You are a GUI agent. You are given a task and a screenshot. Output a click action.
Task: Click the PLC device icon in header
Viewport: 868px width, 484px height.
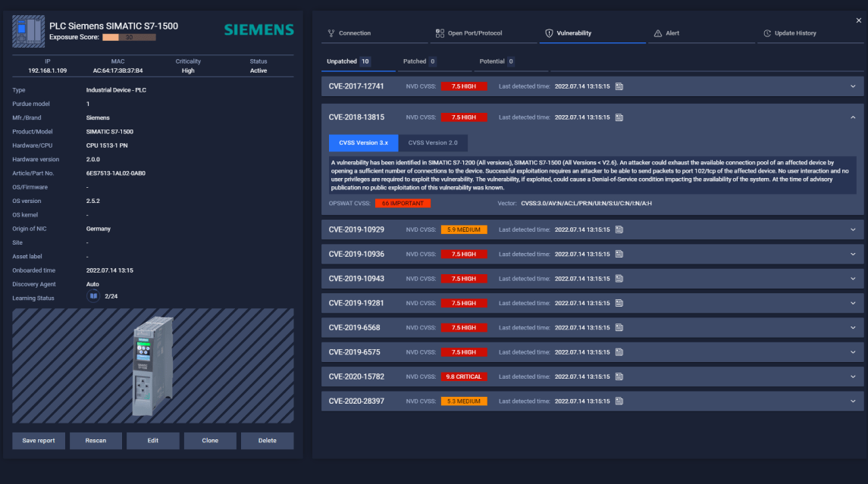pos(29,30)
